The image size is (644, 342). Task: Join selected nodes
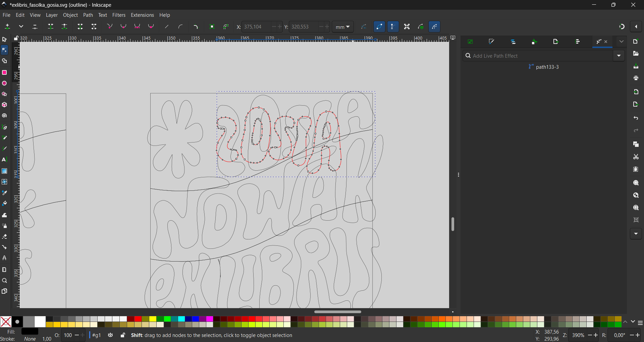point(51,27)
